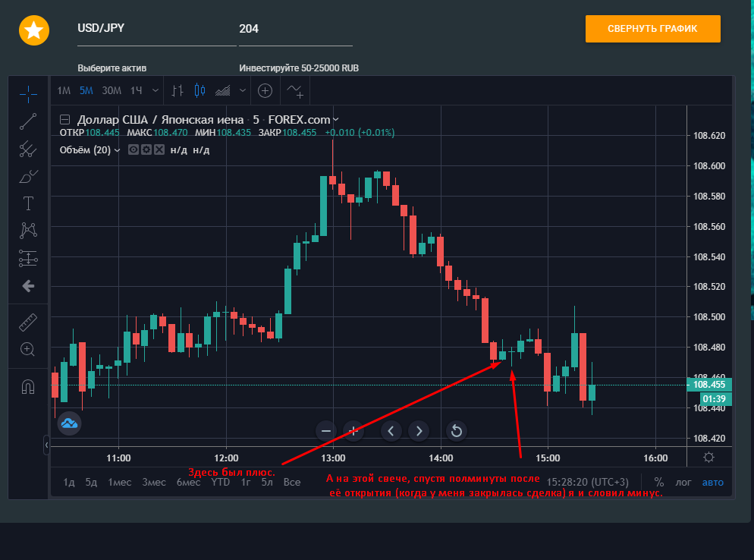This screenshot has height=560, width=754.
Task: Activate the zoom-in magnifier tool
Action: tap(28, 349)
